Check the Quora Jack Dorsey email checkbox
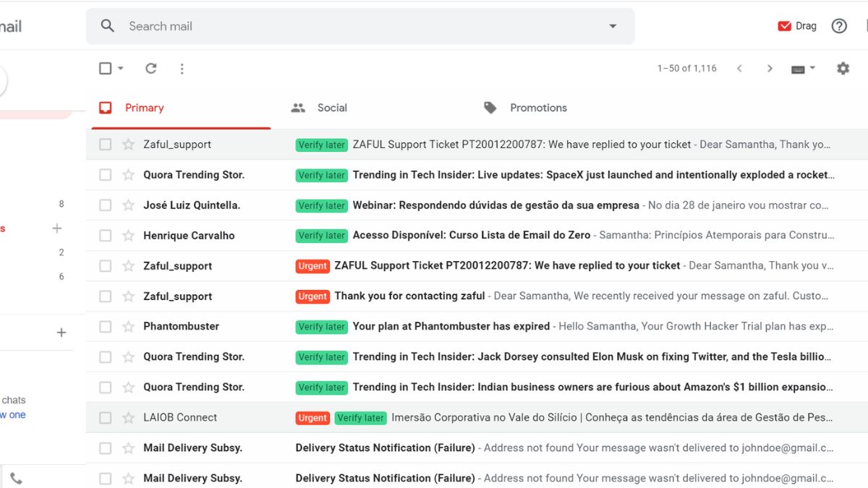This screenshot has width=868, height=488. (x=106, y=357)
